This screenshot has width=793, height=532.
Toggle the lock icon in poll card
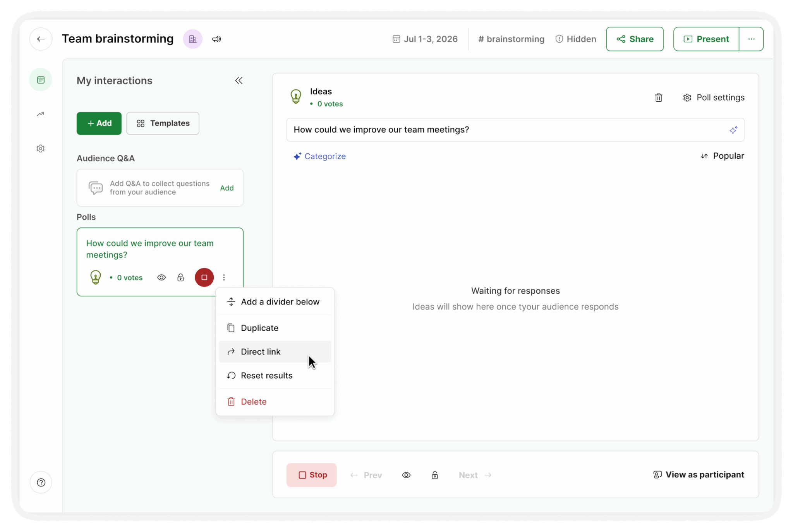click(180, 277)
